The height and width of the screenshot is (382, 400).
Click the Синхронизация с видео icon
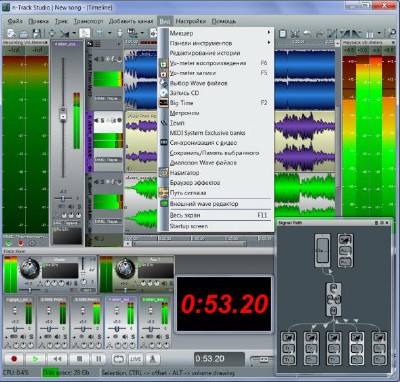tap(164, 143)
